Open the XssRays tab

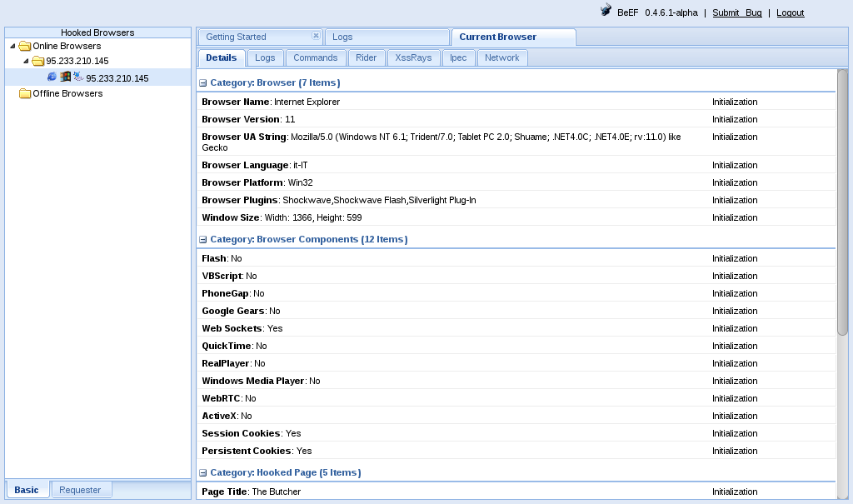413,57
